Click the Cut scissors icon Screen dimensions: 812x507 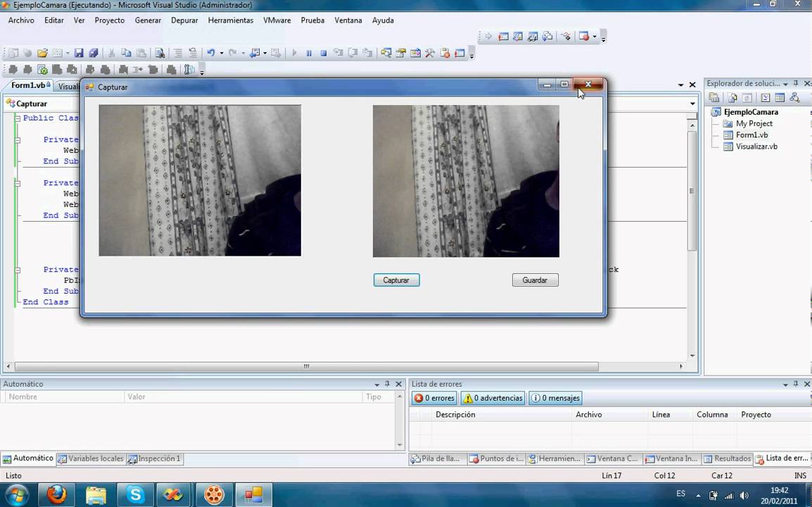tap(111, 53)
